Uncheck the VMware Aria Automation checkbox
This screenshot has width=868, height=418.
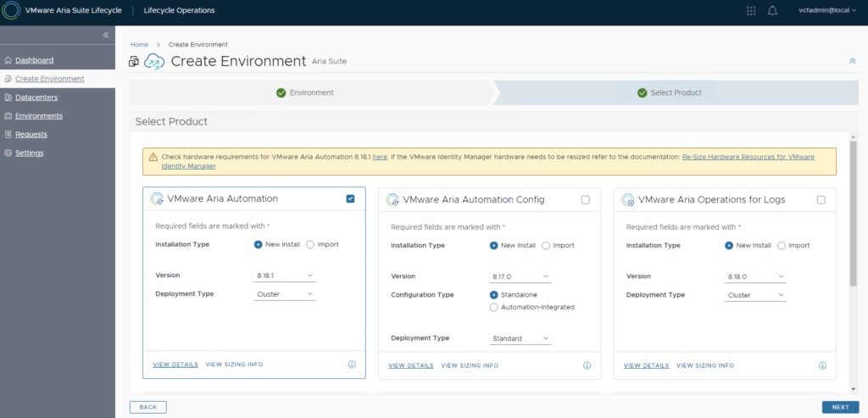pyautogui.click(x=350, y=198)
